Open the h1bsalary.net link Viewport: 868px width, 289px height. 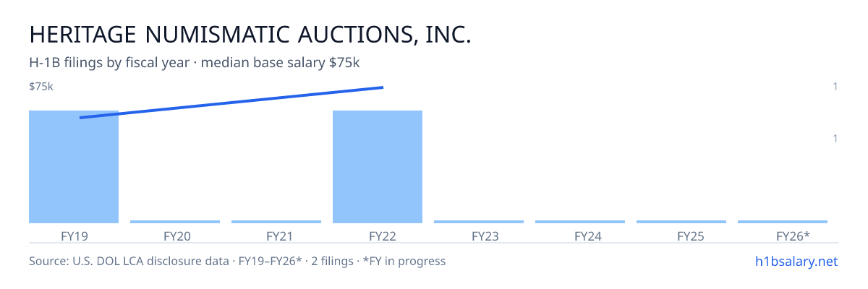click(796, 261)
